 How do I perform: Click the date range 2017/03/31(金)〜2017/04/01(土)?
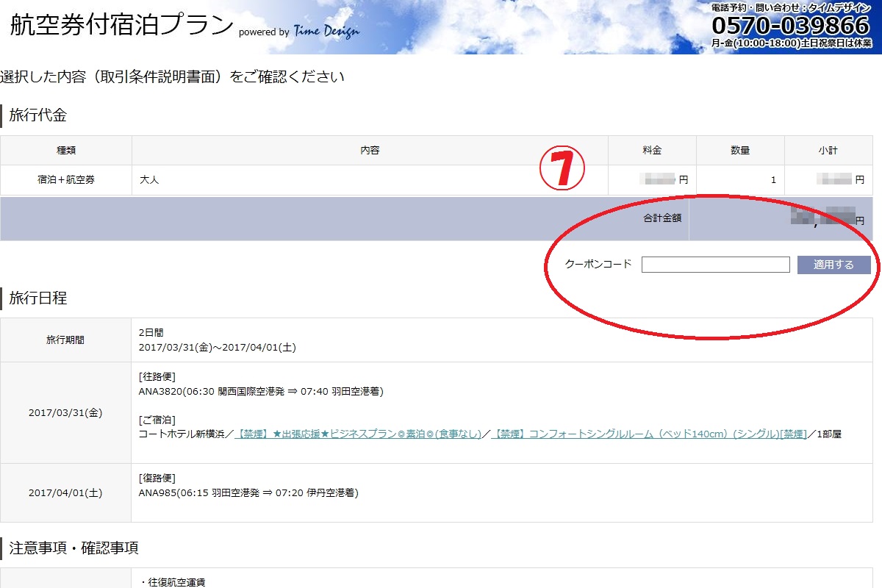point(218,347)
